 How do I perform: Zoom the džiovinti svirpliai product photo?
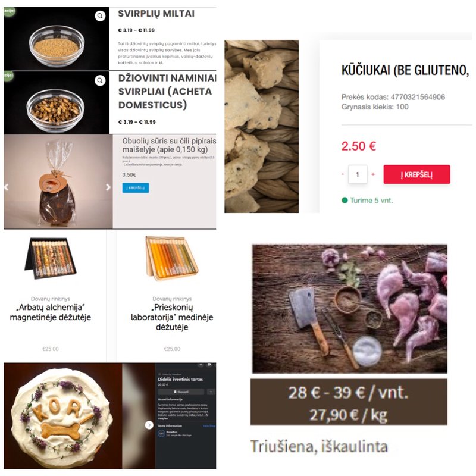click(100, 80)
